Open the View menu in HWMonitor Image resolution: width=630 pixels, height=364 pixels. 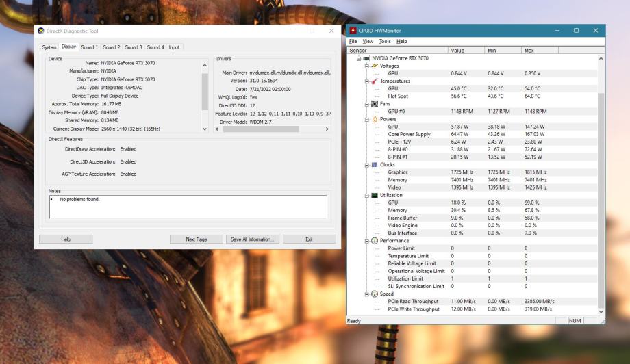(368, 41)
